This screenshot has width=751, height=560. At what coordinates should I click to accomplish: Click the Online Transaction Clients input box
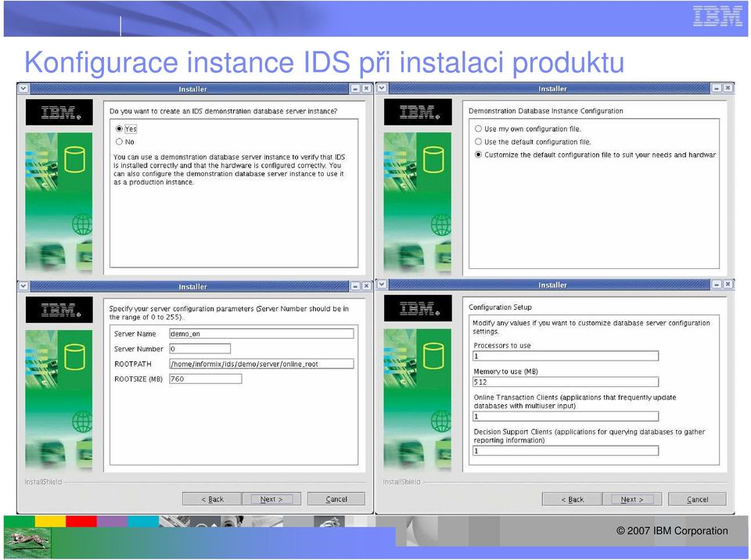[x=566, y=416]
